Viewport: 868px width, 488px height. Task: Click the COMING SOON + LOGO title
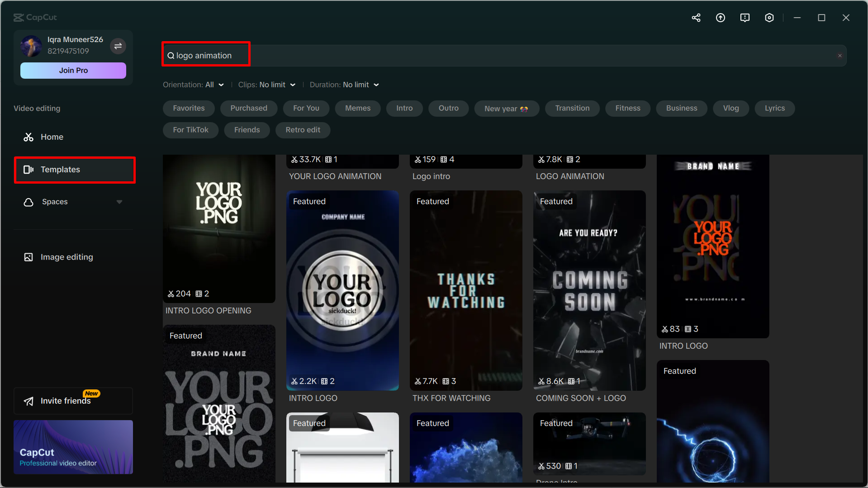pyautogui.click(x=581, y=398)
